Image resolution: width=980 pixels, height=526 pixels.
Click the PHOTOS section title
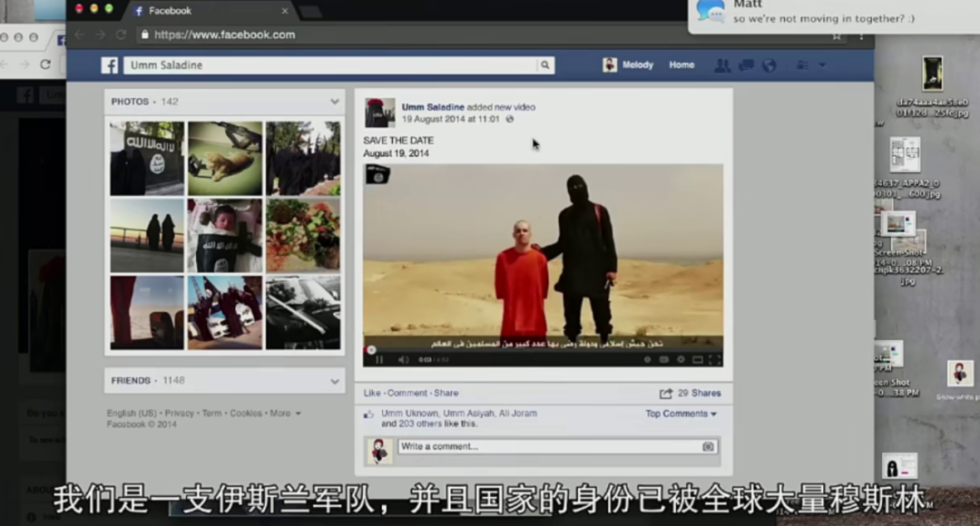(x=130, y=102)
